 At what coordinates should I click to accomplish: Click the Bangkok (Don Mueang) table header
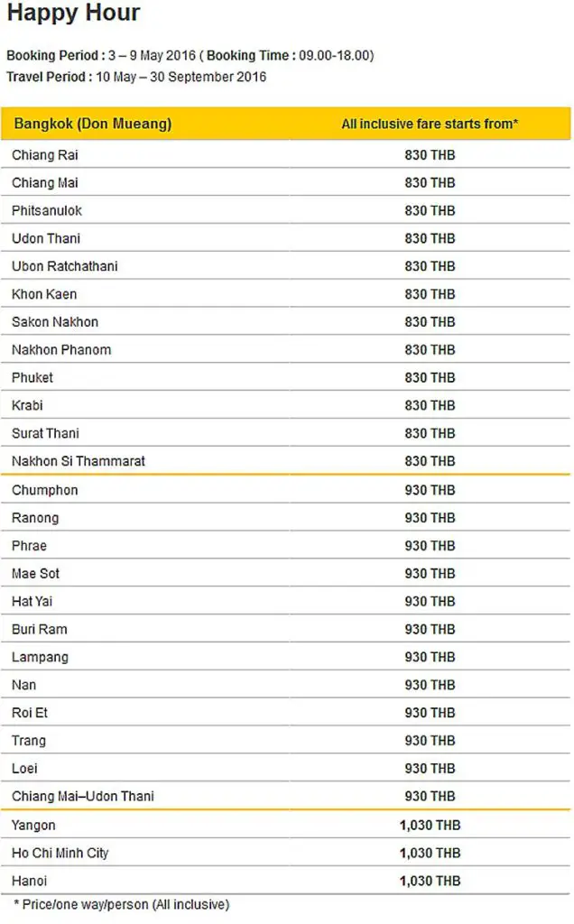pos(93,124)
